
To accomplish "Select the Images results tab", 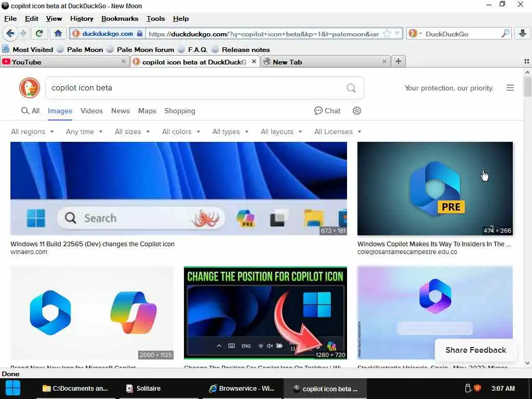I will (x=60, y=111).
